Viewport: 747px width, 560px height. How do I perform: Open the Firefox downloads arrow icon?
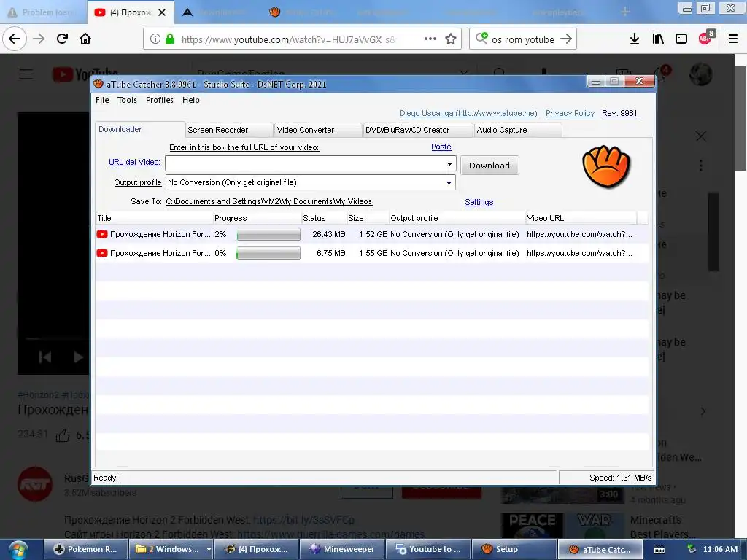(635, 39)
